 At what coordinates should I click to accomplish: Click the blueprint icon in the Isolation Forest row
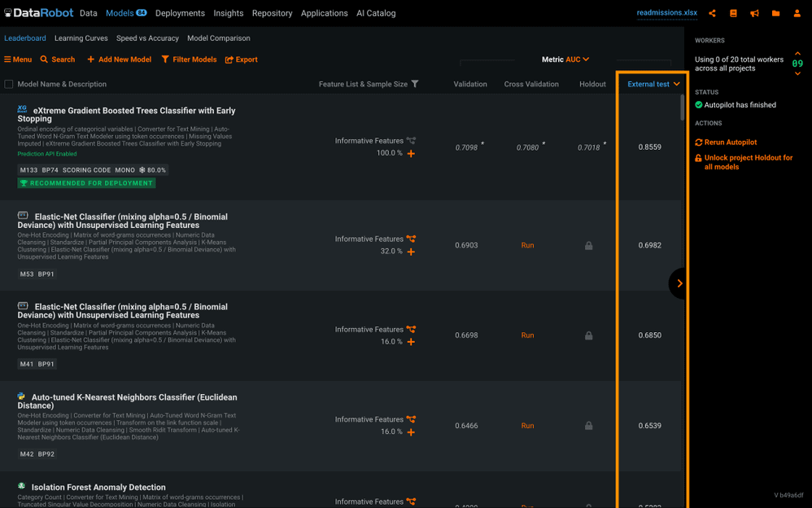click(x=411, y=501)
